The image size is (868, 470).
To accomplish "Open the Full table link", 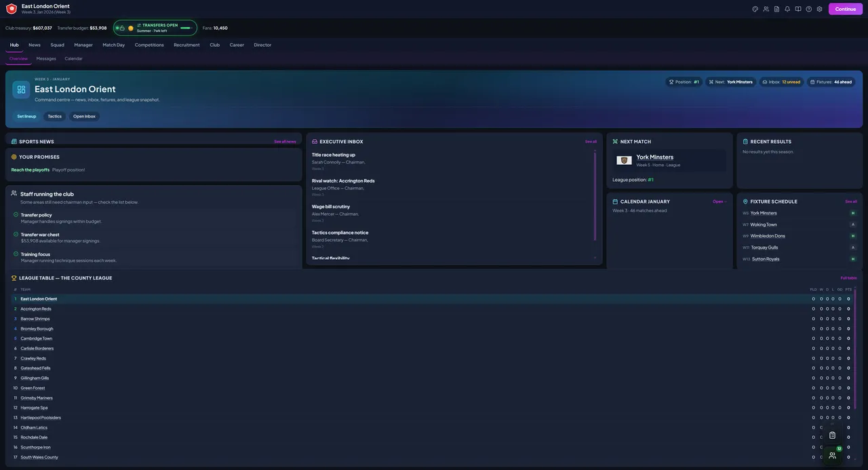I will click(848, 278).
